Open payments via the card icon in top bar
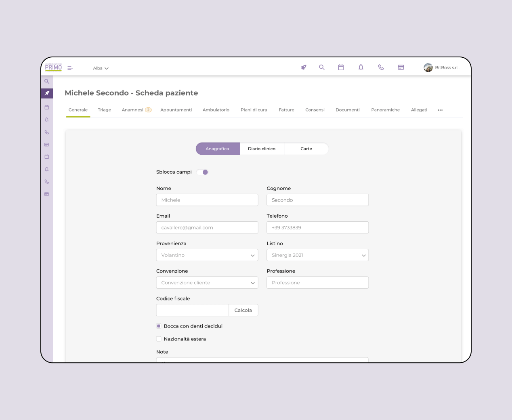Image resolution: width=512 pixels, height=420 pixels. point(401,67)
